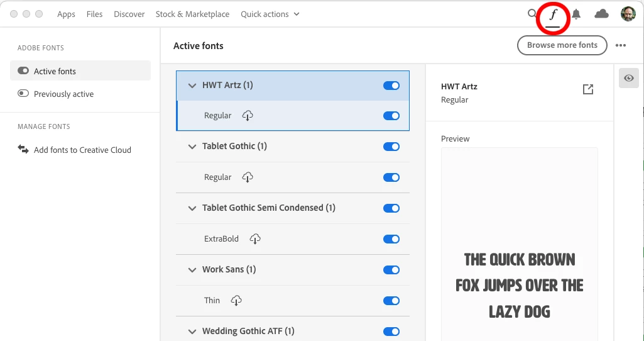Collapse the HWT Artz family chevron
The image size is (644, 341).
pos(192,86)
